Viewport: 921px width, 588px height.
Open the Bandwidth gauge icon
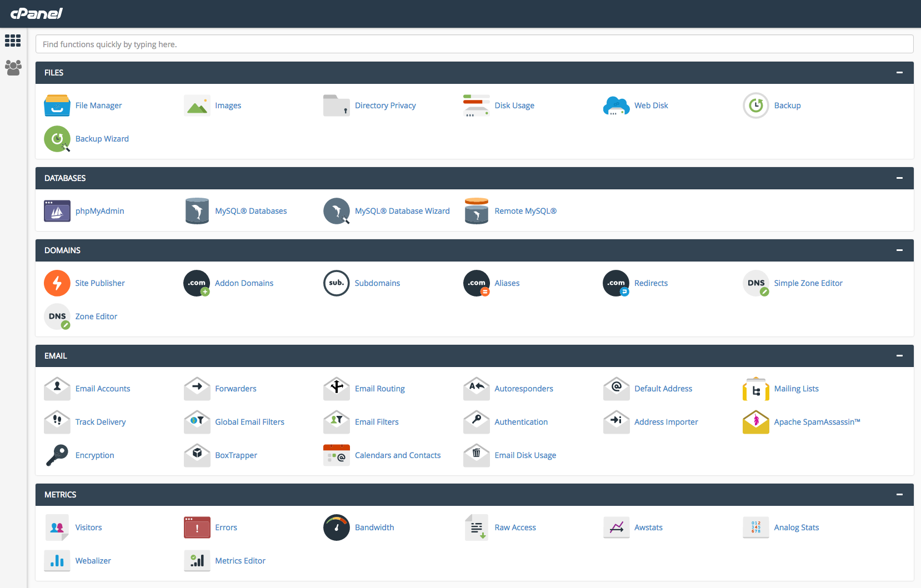point(336,527)
